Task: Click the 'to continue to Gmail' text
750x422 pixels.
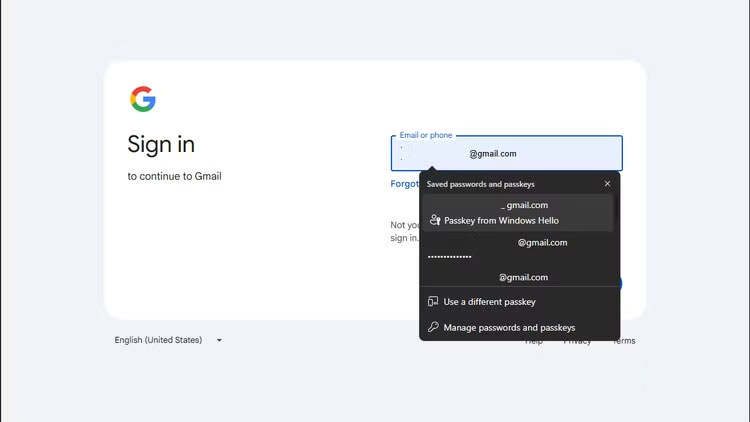Action: tap(174, 176)
